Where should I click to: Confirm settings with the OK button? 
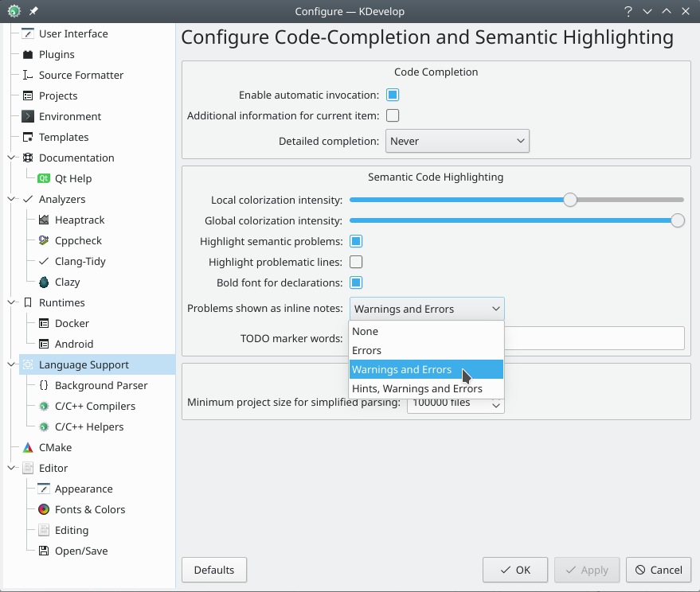pos(515,570)
